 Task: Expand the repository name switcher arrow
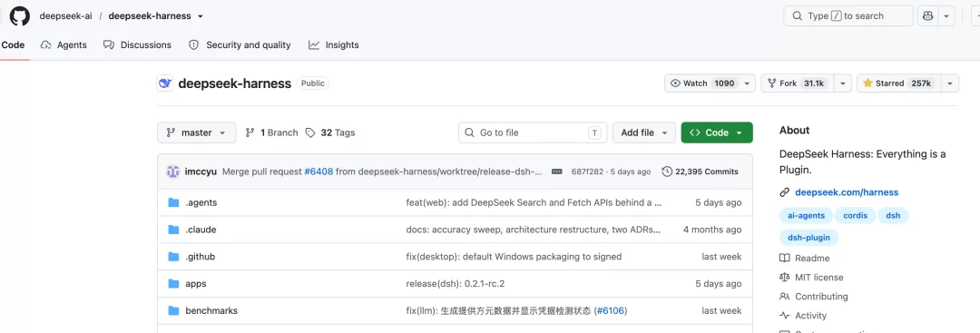[200, 16]
